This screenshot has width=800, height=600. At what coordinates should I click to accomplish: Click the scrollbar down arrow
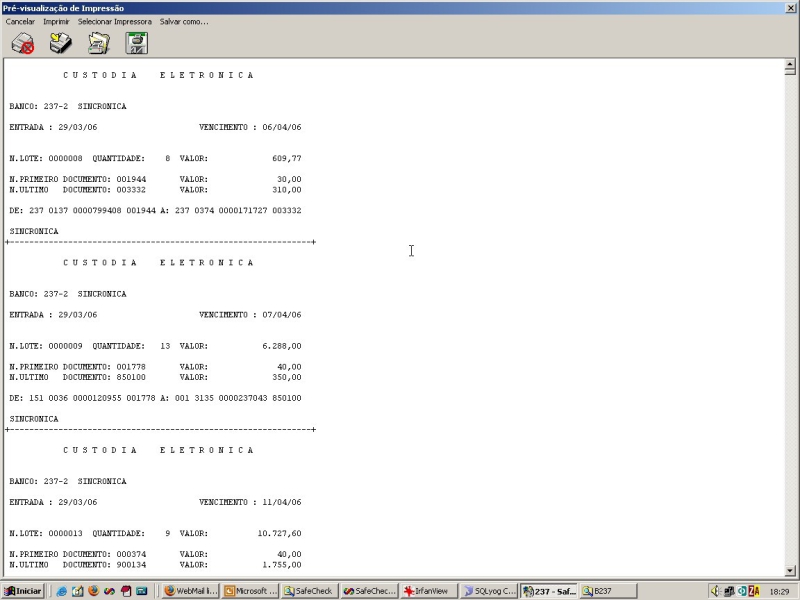point(790,571)
